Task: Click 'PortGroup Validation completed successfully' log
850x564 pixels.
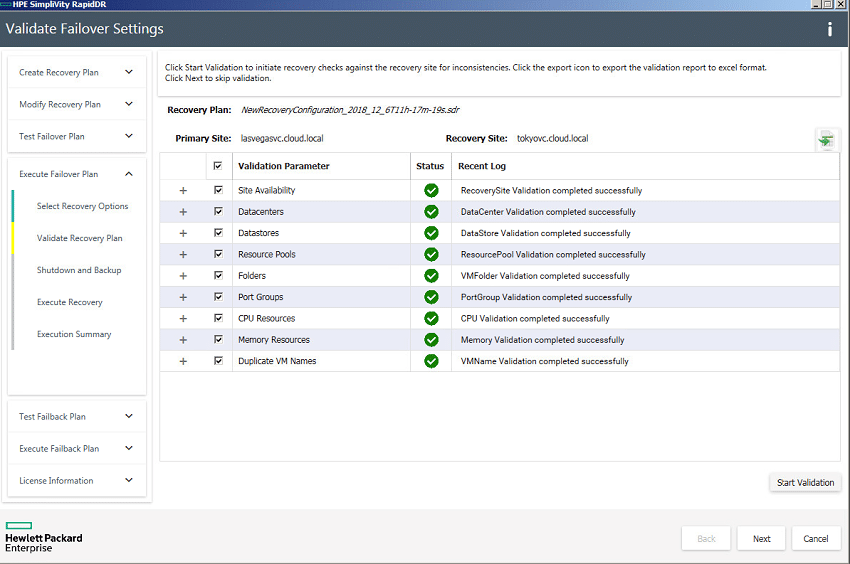Action: click(x=546, y=297)
